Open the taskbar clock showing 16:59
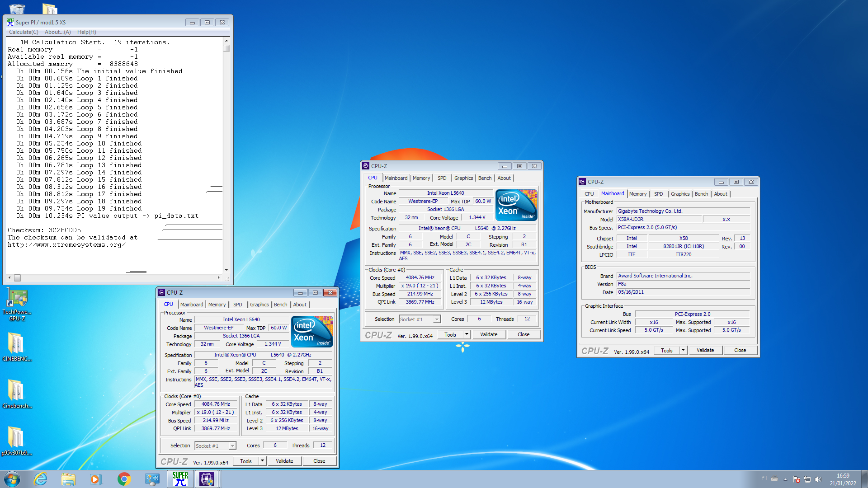The width and height of the screenshot is (868, 488). click(843, 479)
